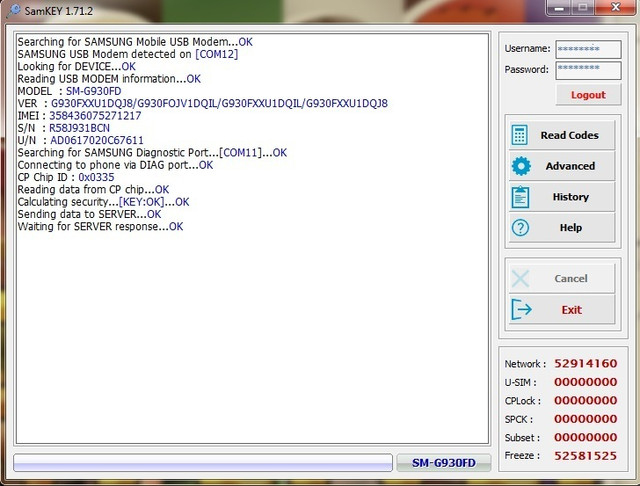
Task: Click the [KEY:OK] text in the log
Action: [141, 202]
